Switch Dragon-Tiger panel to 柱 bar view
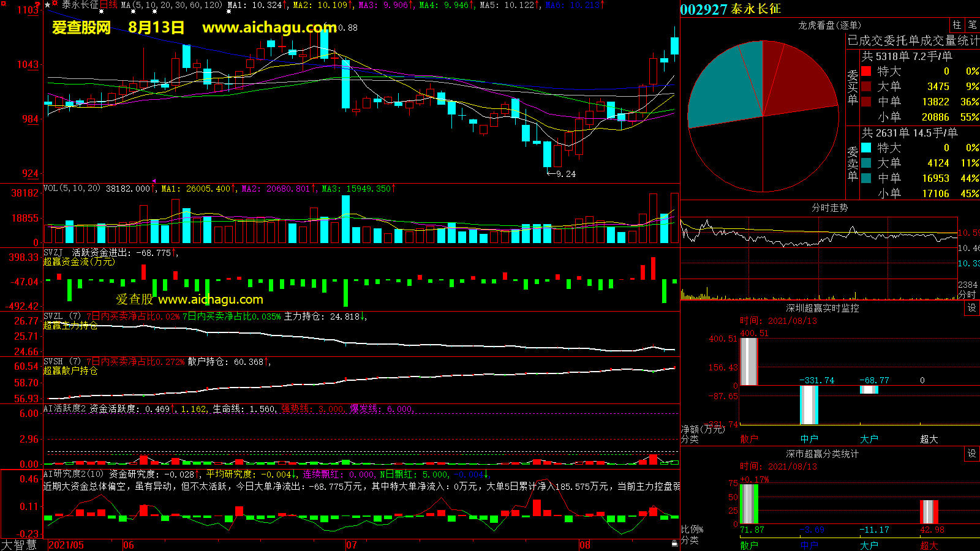Viewport: 980px width, 551px height. click(957, 25)
